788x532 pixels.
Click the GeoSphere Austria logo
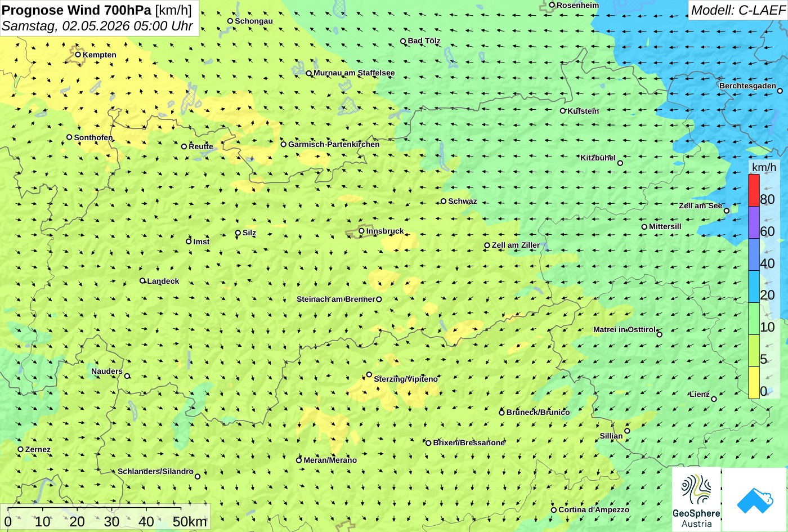[696, 499]
